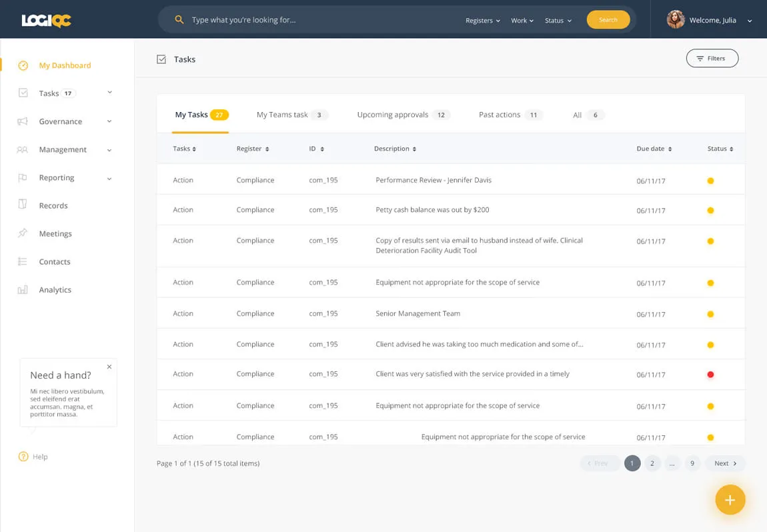767x532 pixels.
Task: Go to page 2 of results
Action: pyautogui.click(x=652, y=463)
